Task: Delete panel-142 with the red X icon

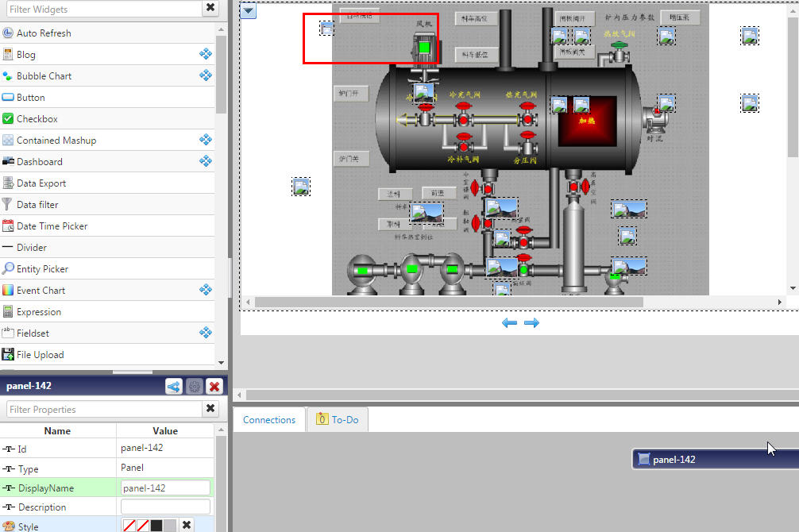Action: (214, 386)
